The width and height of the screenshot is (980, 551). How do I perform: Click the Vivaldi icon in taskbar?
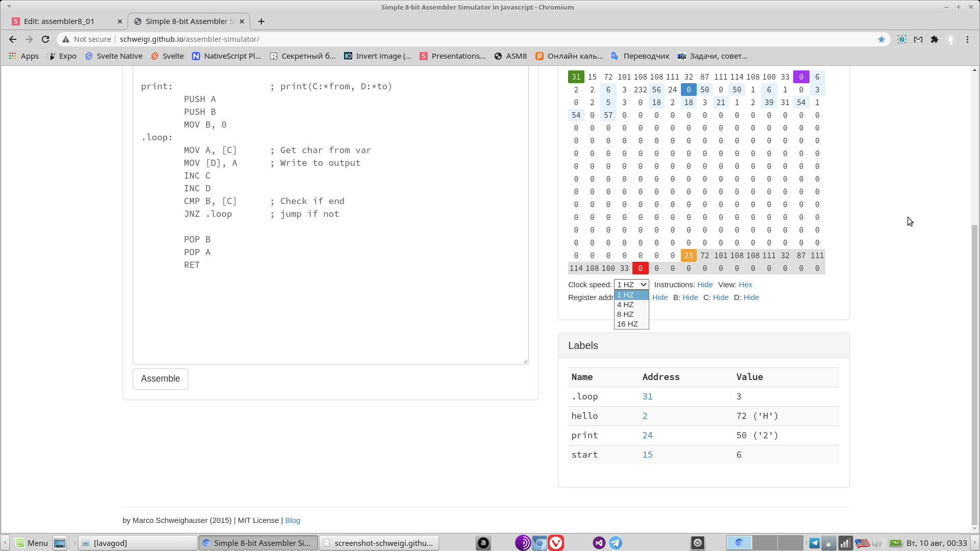[x=556, y=543]
